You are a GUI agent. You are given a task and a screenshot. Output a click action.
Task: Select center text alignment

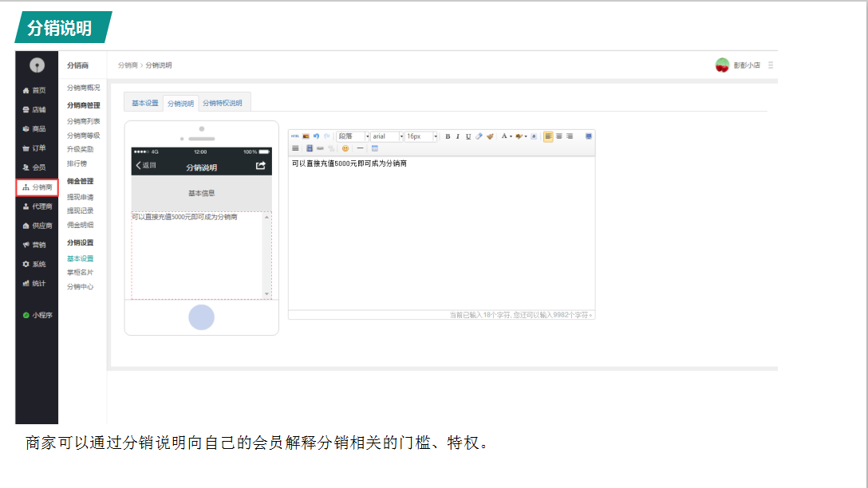(x=559, y=136)
